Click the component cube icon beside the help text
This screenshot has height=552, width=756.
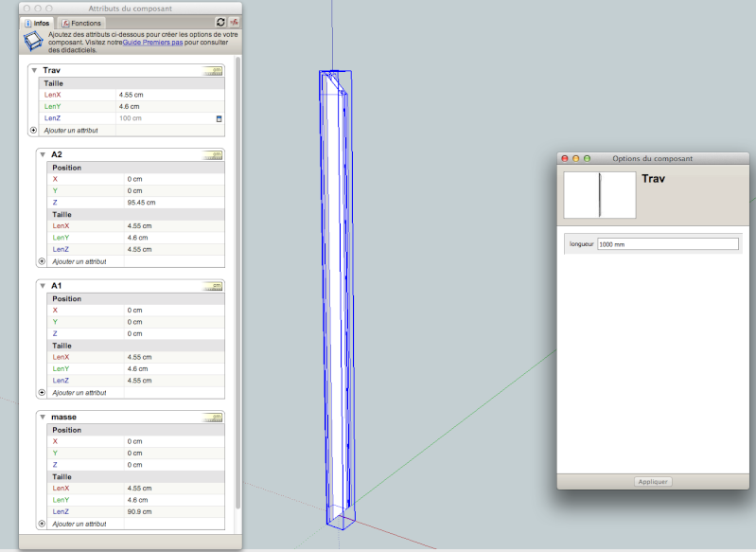click(33, 42)
